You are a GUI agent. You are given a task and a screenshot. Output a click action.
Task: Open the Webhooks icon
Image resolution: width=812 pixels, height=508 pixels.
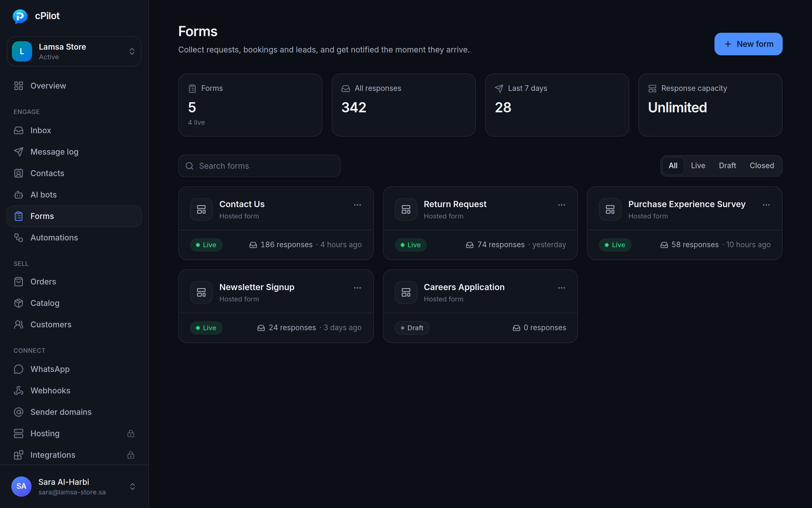19,391
